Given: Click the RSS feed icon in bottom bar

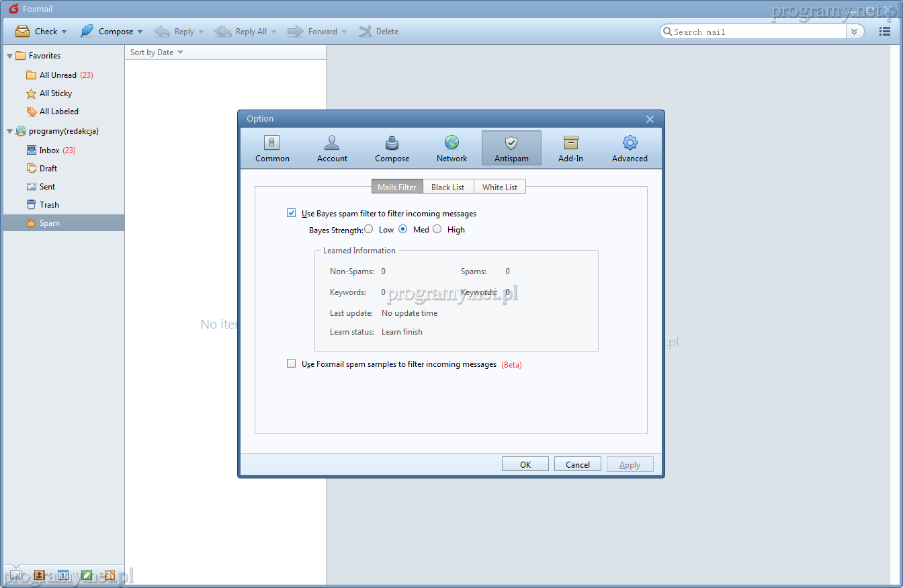Looking at the screenshot, I should [x=110, y=575].
